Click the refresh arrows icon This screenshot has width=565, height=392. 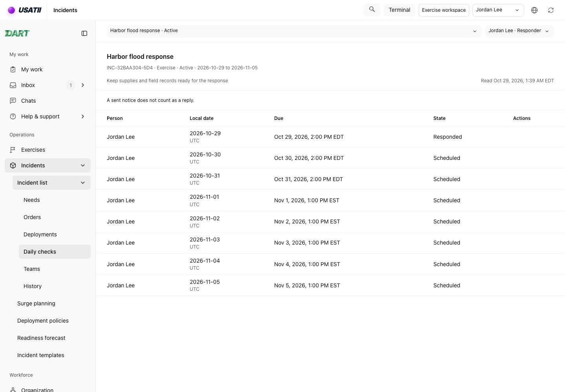[x=551, y=10]
